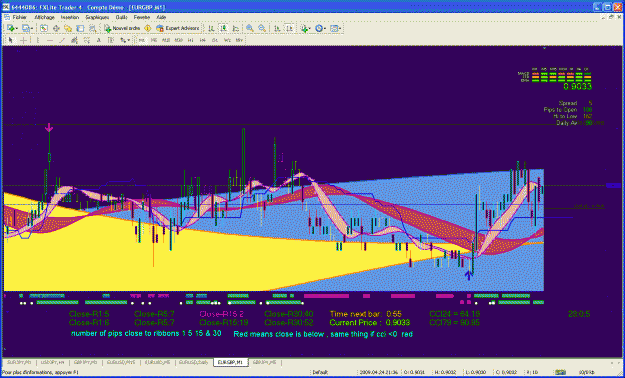Viewport: 625px width, 378px height.
Task: Select the Equidistant Channel tool
Action: coord(74,40)
